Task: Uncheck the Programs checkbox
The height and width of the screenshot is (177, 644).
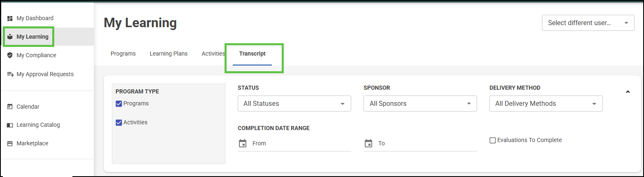Action: (119, 104)
